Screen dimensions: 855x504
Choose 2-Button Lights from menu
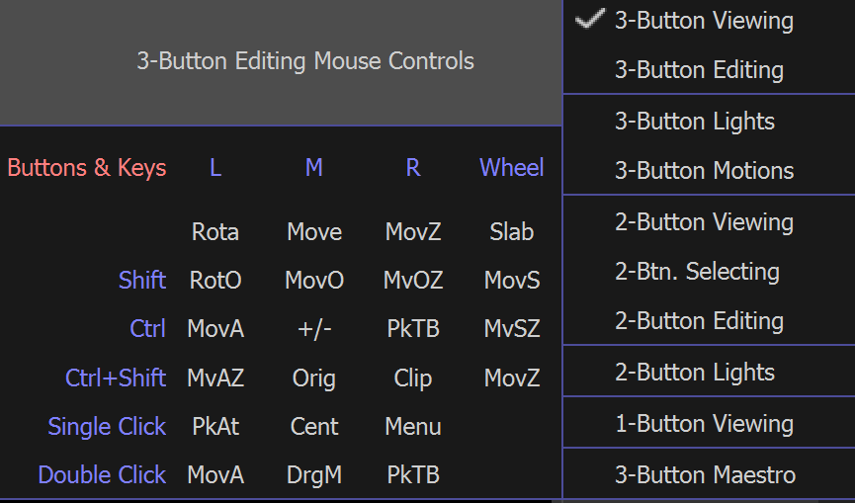click(x=694, y=373)
